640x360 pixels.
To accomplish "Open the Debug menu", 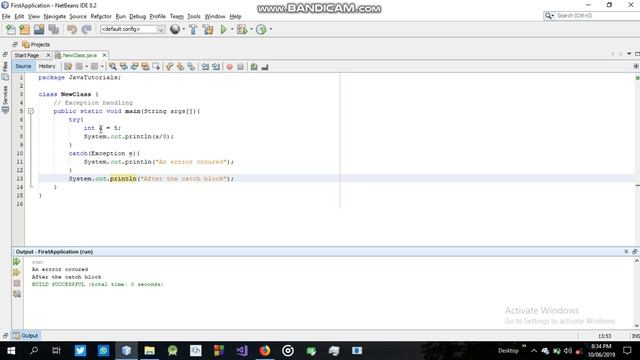I will [x=138, y=16].
